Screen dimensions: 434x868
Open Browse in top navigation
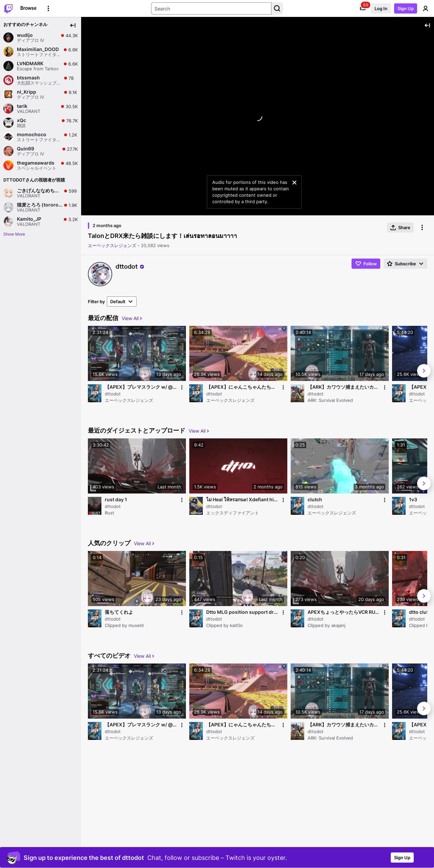28,8
